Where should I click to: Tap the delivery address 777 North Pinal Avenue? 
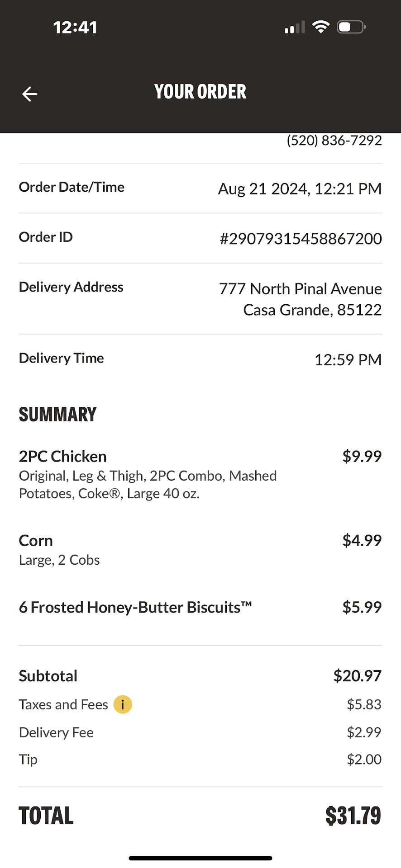coord(300,289)
